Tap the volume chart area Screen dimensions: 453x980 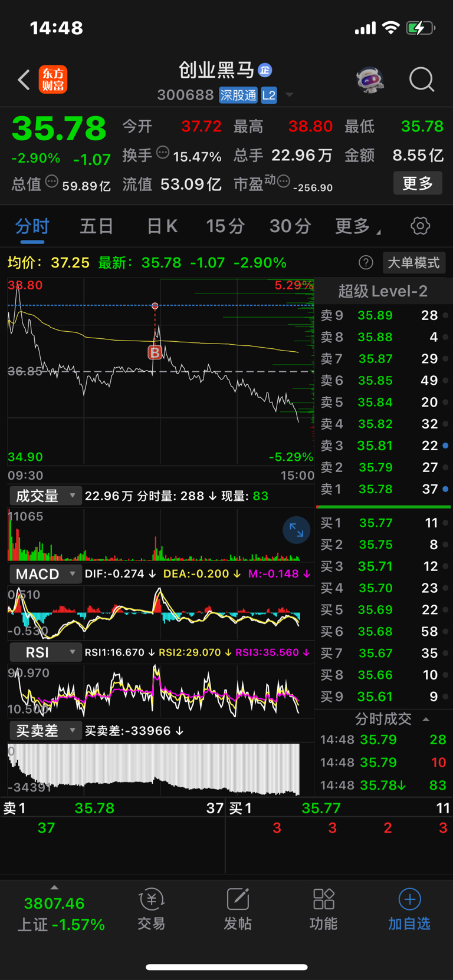(160, 534)
